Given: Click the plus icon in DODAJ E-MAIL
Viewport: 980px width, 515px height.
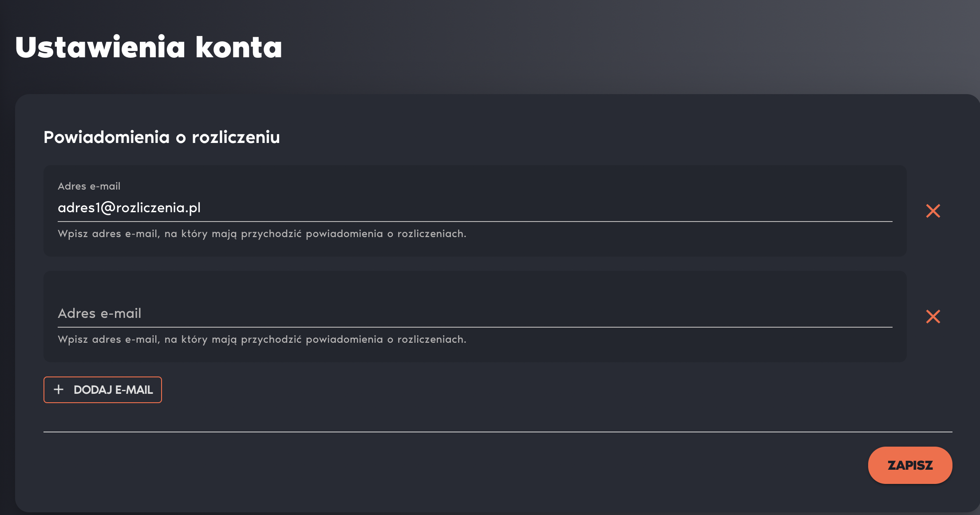Looking at the screenshot, I should [59, 390].
